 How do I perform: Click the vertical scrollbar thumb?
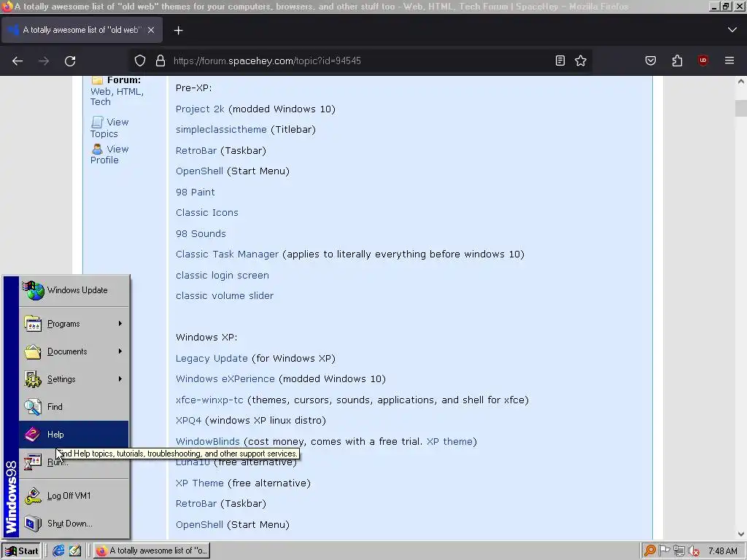[741, 108]
